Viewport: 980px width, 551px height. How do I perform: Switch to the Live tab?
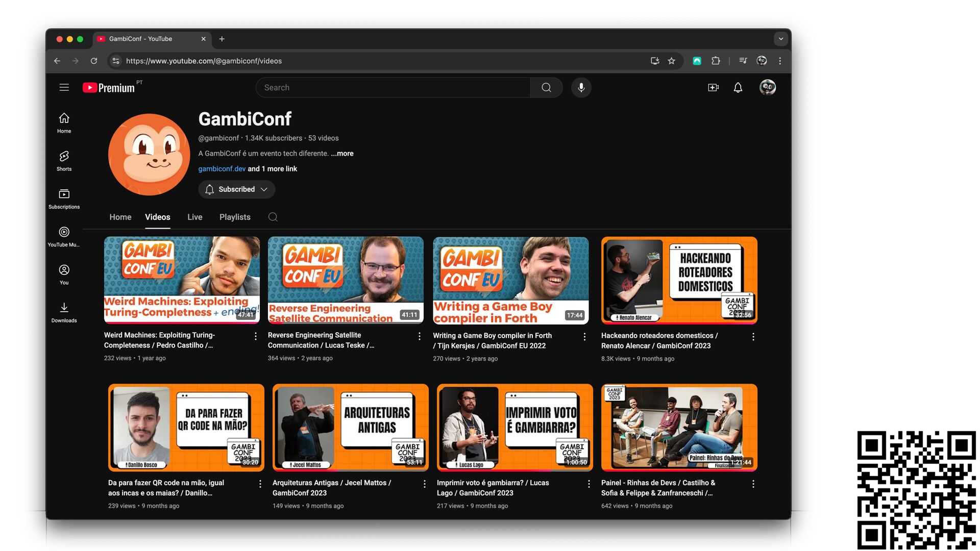click(194, 217)
